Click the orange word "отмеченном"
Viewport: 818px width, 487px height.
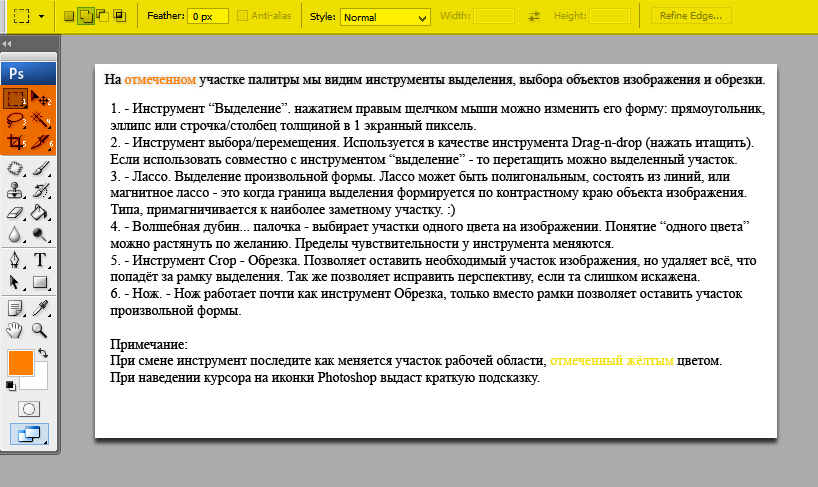click(x=160, y=80)
